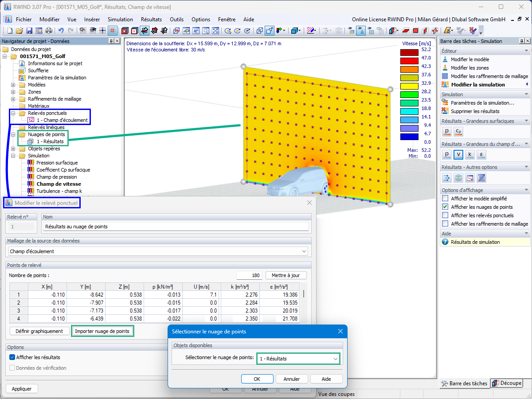The width and height of the screenshot is (532, 399).
Task: Click the Print toolbar icon
Action: pyautogui.click(x=48, y=31)
